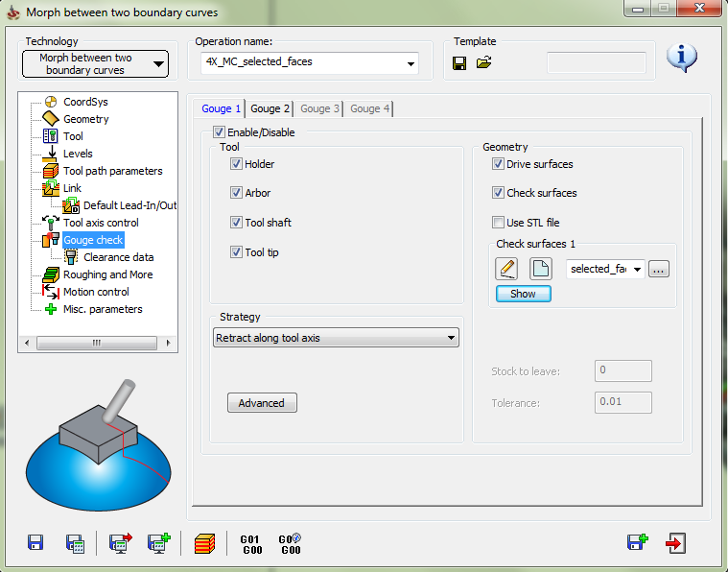Load a template with open folder icon
728x572 pixels.
(x=483, y=62)
